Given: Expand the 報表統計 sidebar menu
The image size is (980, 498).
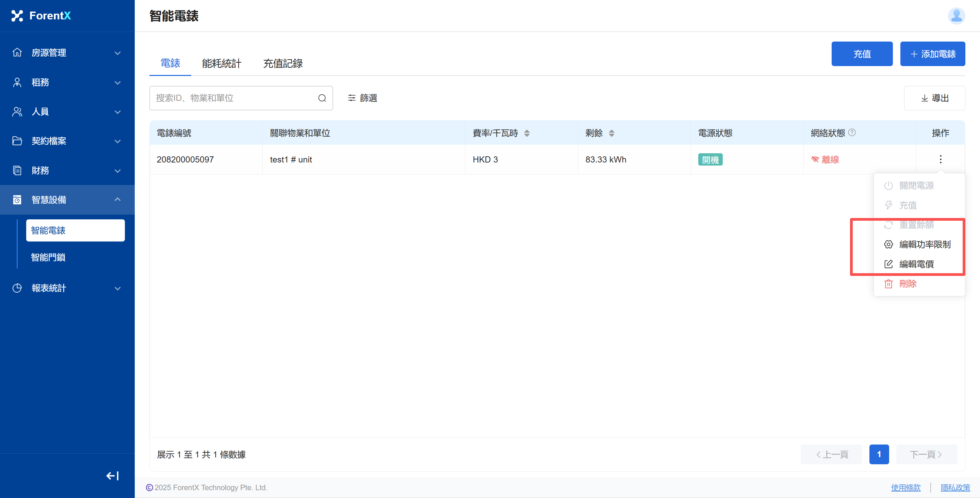Looking at the screenshot, I should (x=67, y=288).
